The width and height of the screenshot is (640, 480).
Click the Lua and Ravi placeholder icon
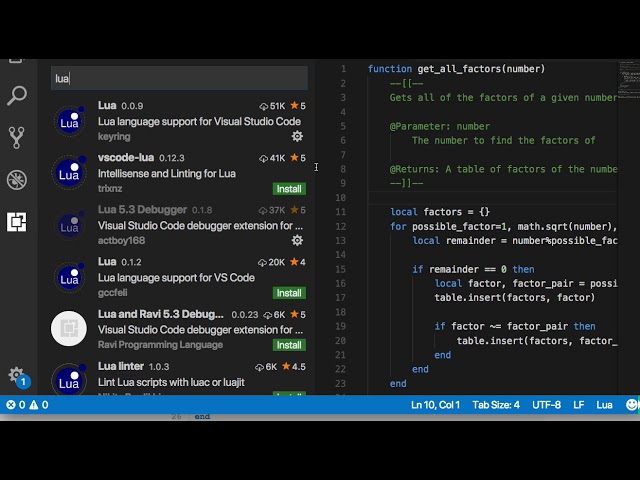click(69, 329)
